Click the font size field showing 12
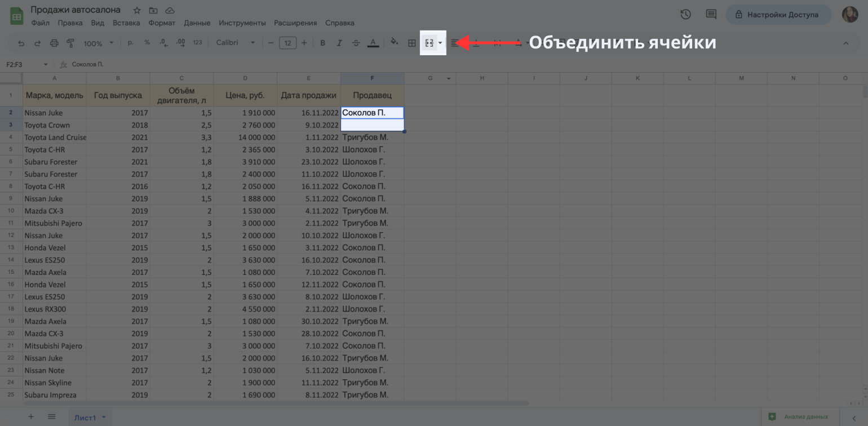The width and height of the screenshot is (868, 426). click(287, 43)
